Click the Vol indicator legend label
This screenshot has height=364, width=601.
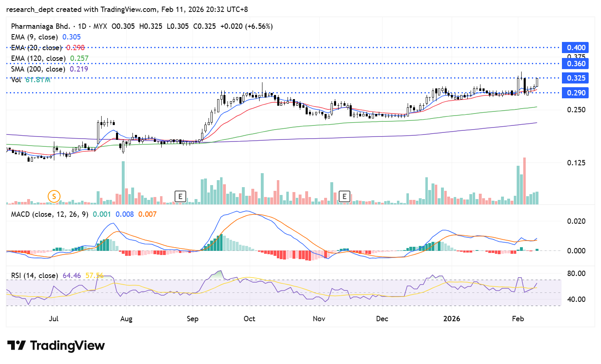16,80
